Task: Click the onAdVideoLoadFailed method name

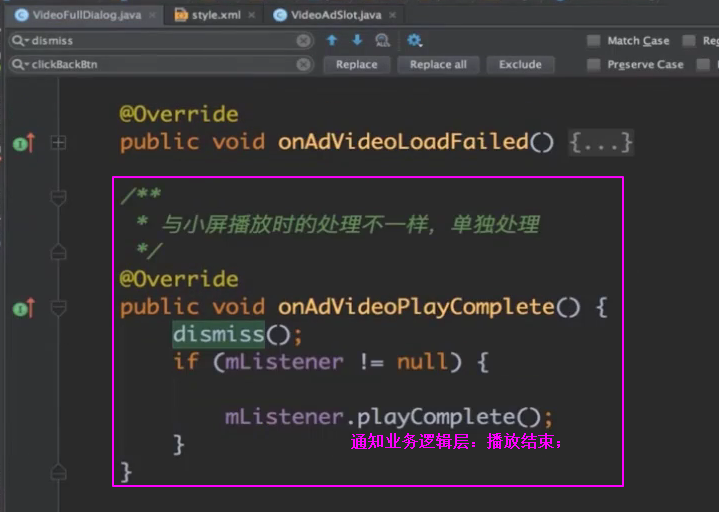Action: 403,142
